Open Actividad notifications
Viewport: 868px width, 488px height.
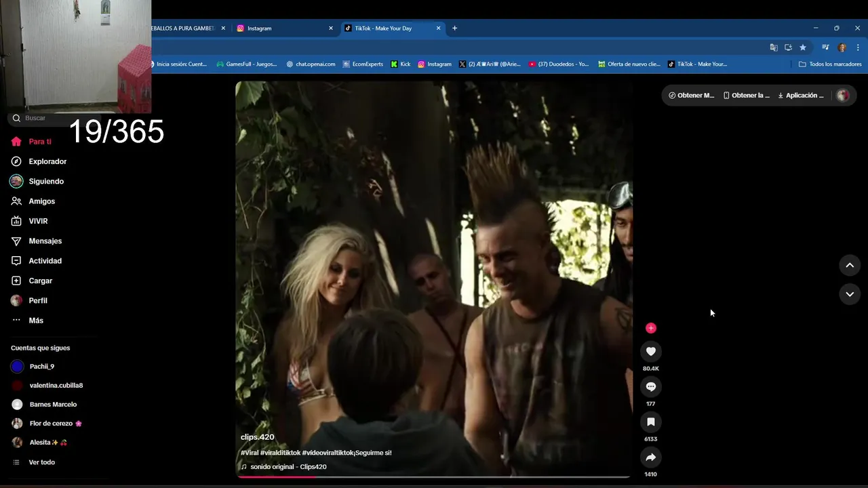(36, 261)
